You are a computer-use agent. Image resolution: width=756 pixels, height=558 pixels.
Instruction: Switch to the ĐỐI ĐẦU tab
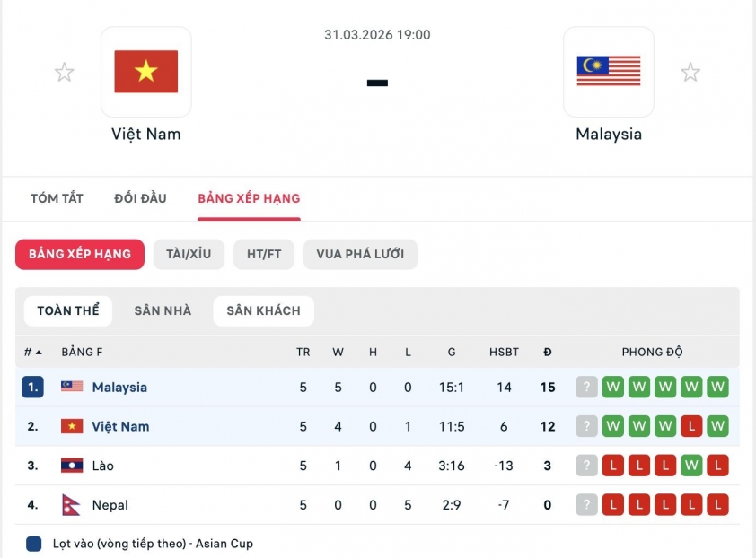(140, 198)
